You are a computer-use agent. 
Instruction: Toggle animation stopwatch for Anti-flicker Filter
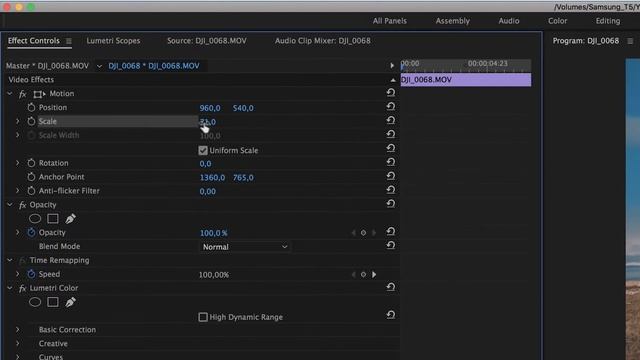pos(31,191)
